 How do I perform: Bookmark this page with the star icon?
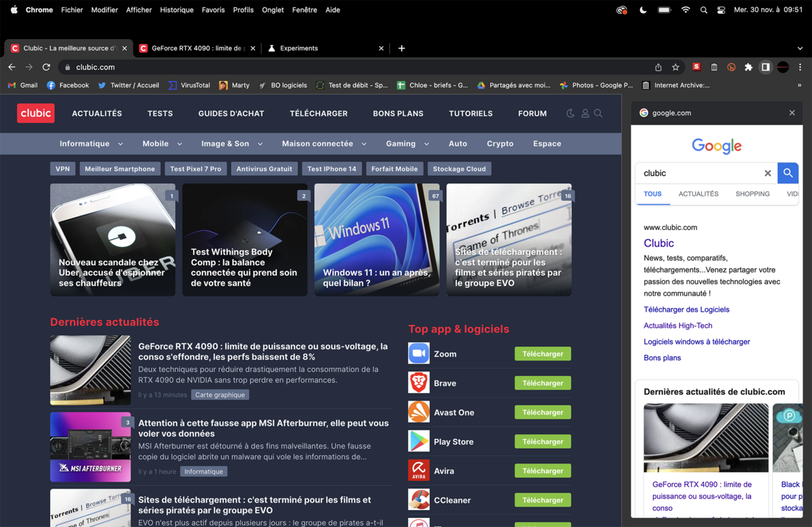675,67
